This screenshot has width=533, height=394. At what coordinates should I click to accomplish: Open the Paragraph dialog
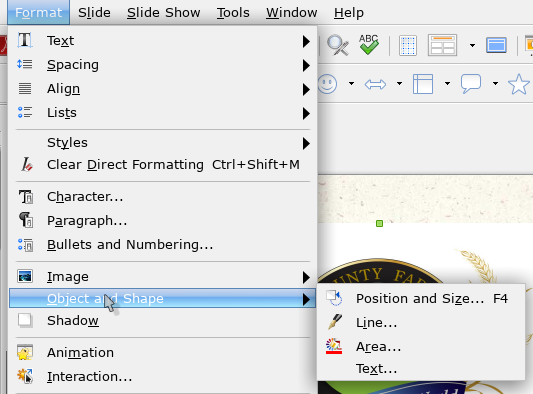point(163,221)
